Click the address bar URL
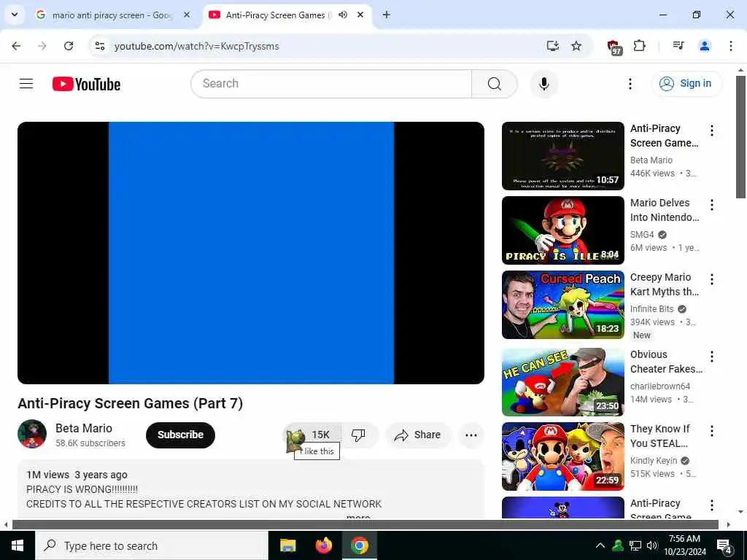Screen dimensions: 747x560 click(197, 46)
